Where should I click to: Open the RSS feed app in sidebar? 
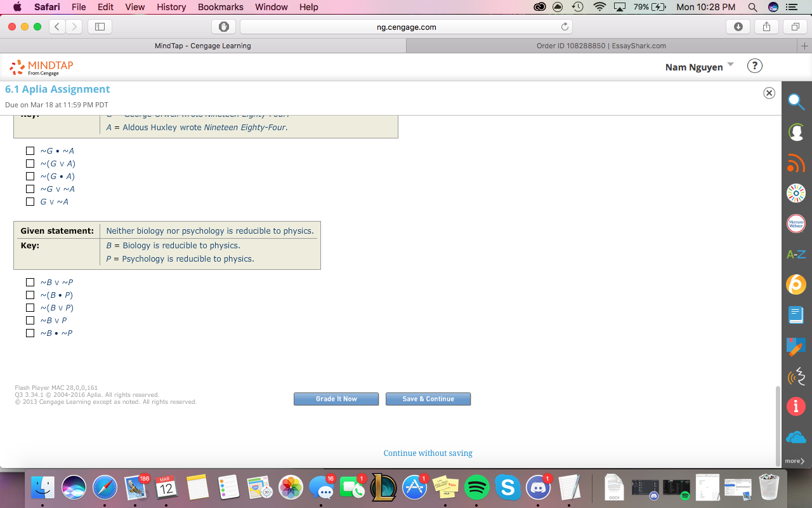(x=796, y=162)
